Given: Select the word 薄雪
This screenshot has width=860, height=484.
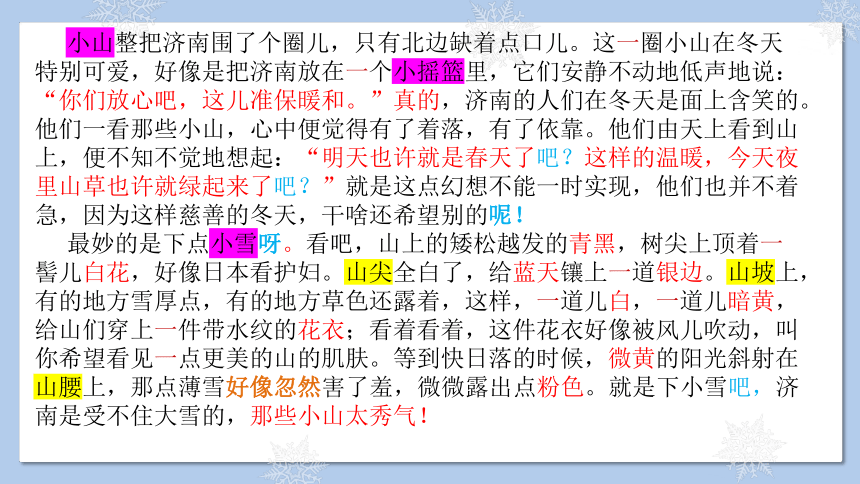Looking at the screenshot, I should 201,387.
